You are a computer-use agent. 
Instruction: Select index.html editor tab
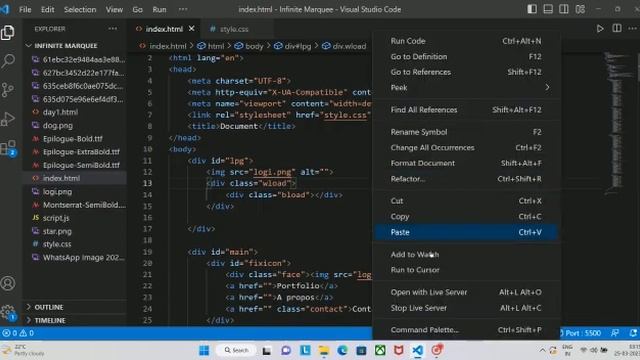pos(164,29)
